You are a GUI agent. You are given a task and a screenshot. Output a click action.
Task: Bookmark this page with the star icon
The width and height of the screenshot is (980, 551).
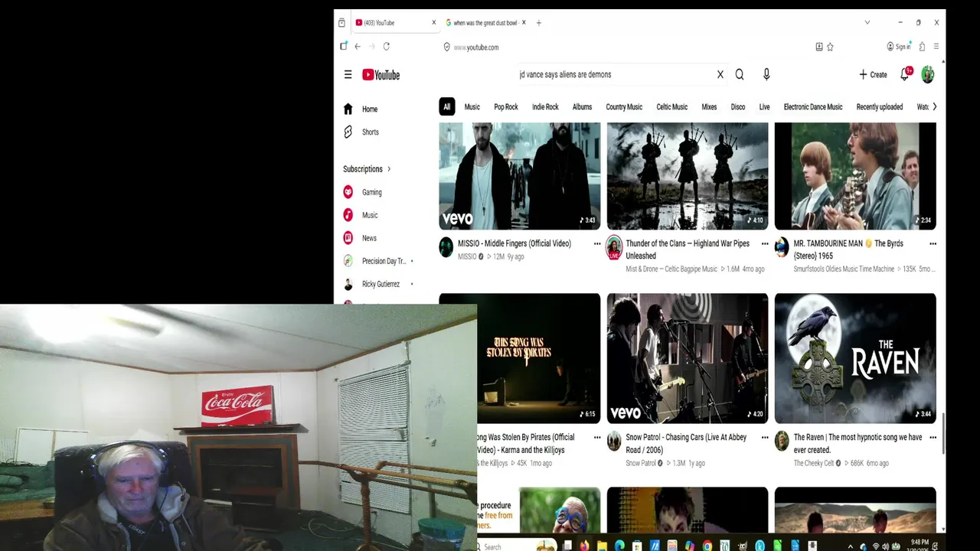[x=830, y=47]
